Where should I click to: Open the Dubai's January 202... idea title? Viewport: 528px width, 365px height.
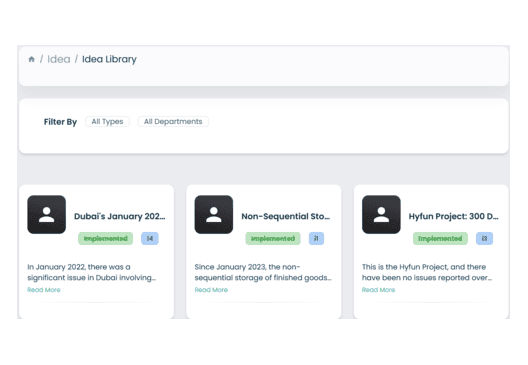[x=120, y=216]
